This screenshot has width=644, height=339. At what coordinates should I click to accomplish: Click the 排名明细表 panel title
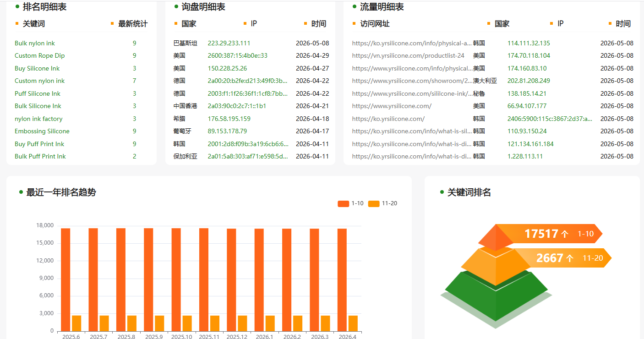45,7
